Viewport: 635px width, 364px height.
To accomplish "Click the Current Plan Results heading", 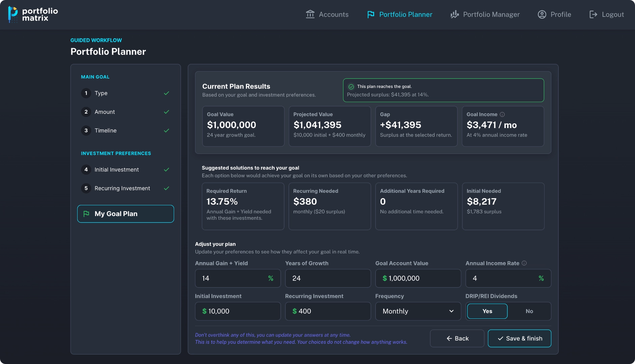I will pos(236,86).
